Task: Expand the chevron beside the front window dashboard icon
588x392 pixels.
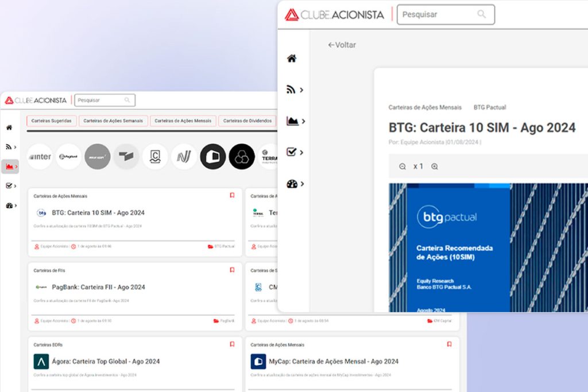Action: click(x=302, y=184)
